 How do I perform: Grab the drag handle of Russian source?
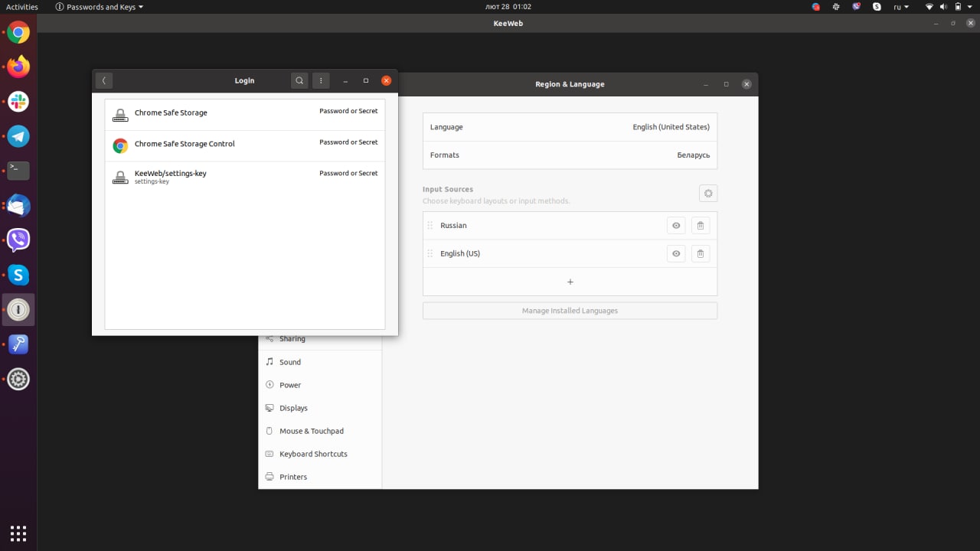[x=430, y=226]
